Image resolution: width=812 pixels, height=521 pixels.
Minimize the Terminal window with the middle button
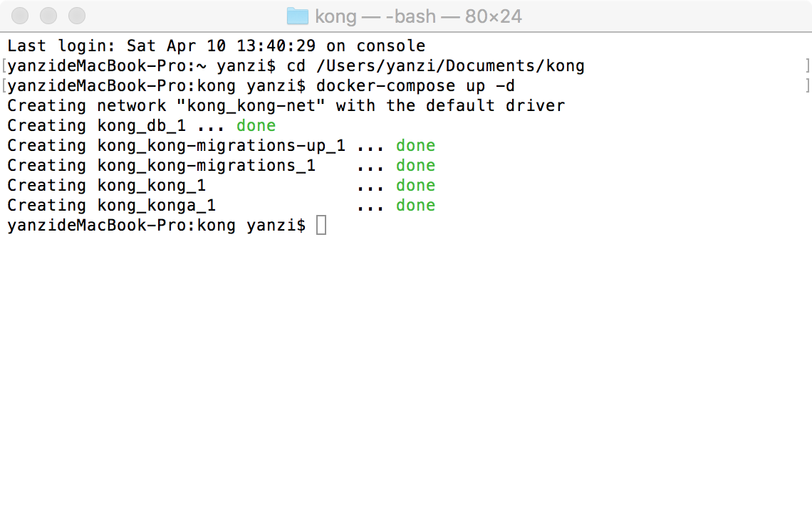pyautogui.click(x=48, y=16)
